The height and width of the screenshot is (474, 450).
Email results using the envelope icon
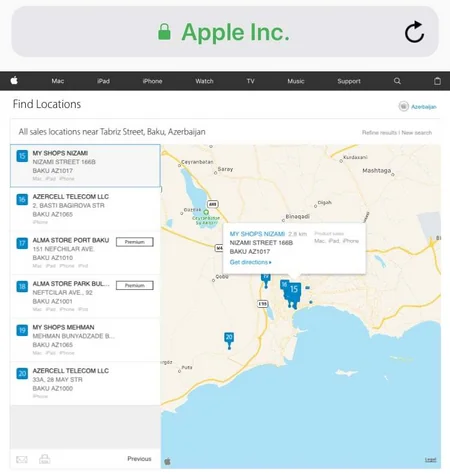tap(22, 460)
